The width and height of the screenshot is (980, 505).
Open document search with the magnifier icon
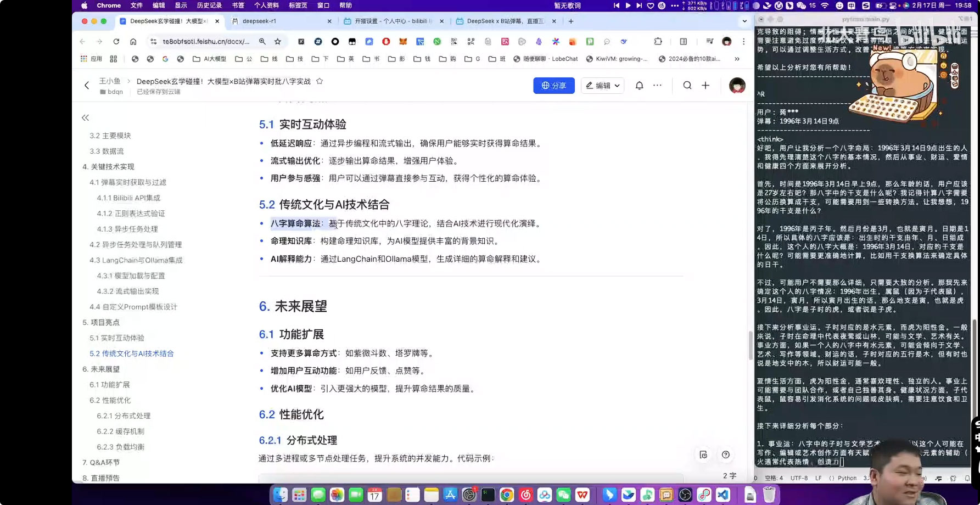(x=687, y=86)
